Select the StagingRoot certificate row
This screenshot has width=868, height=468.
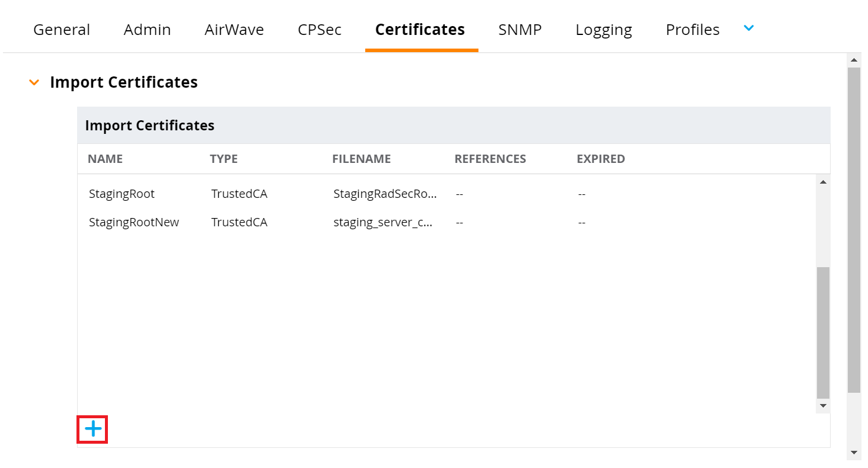(x=122, y=194)
